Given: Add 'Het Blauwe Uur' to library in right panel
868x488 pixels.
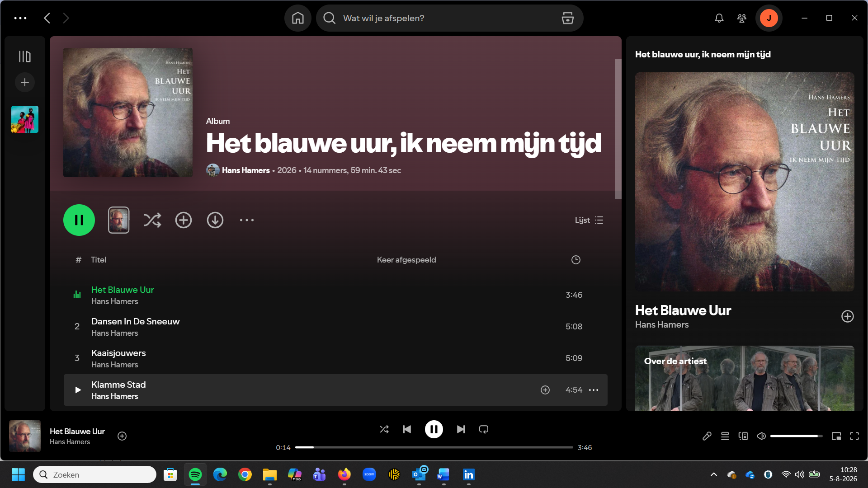Looking at the screenshot, I should pos(848,316).
